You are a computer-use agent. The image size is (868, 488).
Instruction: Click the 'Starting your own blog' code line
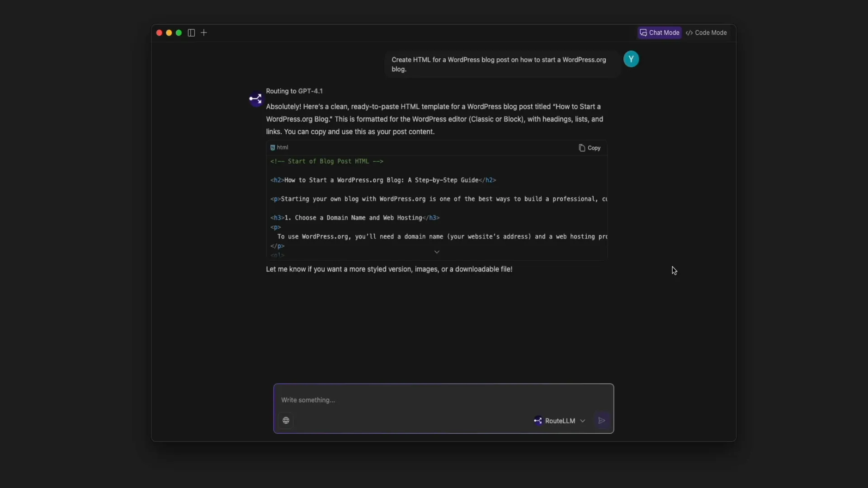[x=439, y=199]
